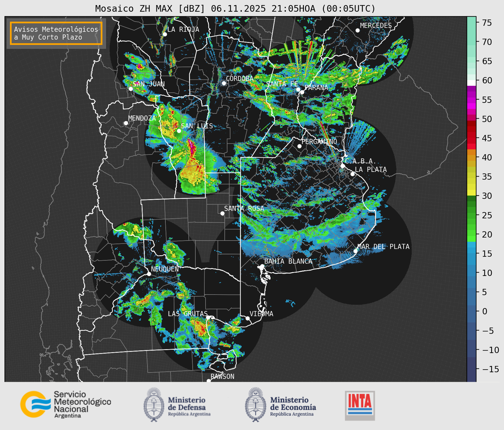
Task: Click the intense magenta storm cell south of San Luis
Action: tap(192, 147)
